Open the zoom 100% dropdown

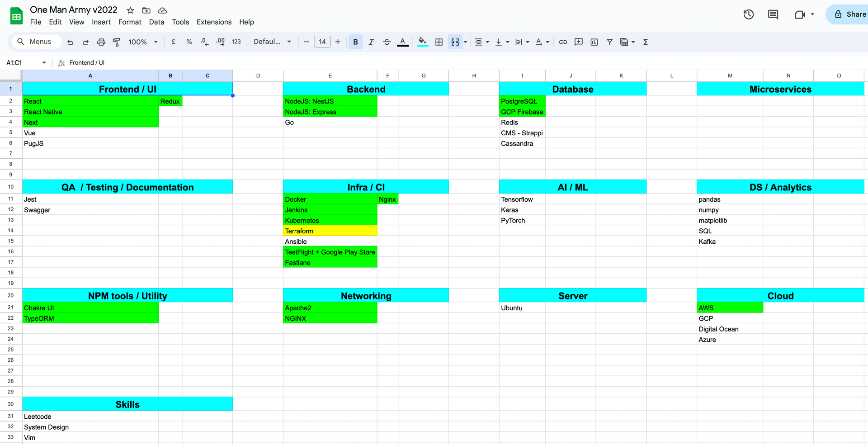tap(143, 42)
